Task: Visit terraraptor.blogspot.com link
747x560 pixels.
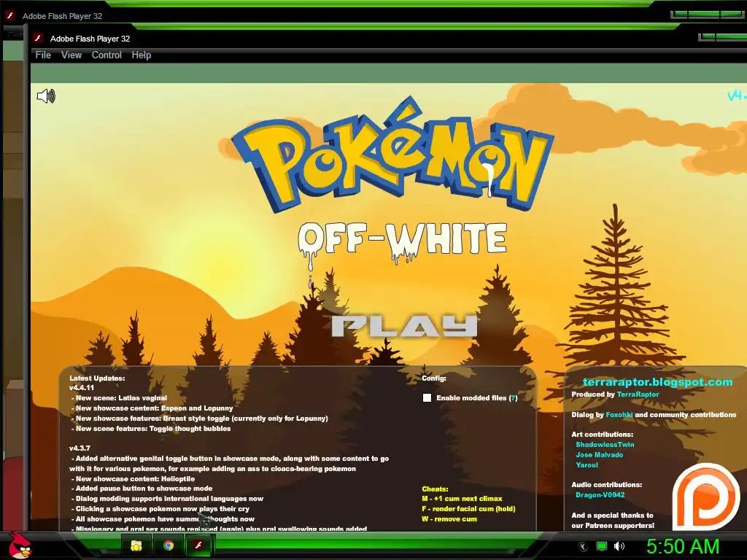Action: [657, 382]
